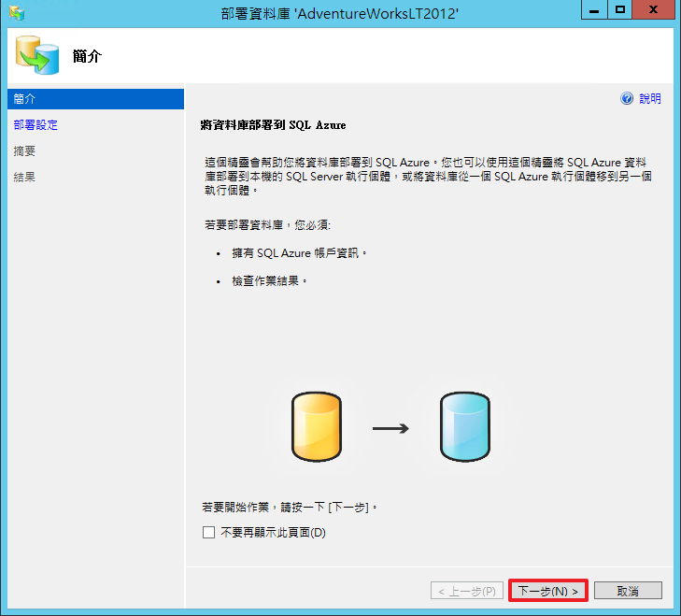Image resolution: width=681 pixels, height=616 pixels.
Task: Click the 簡介 page header title
Action: click(87, 56)
